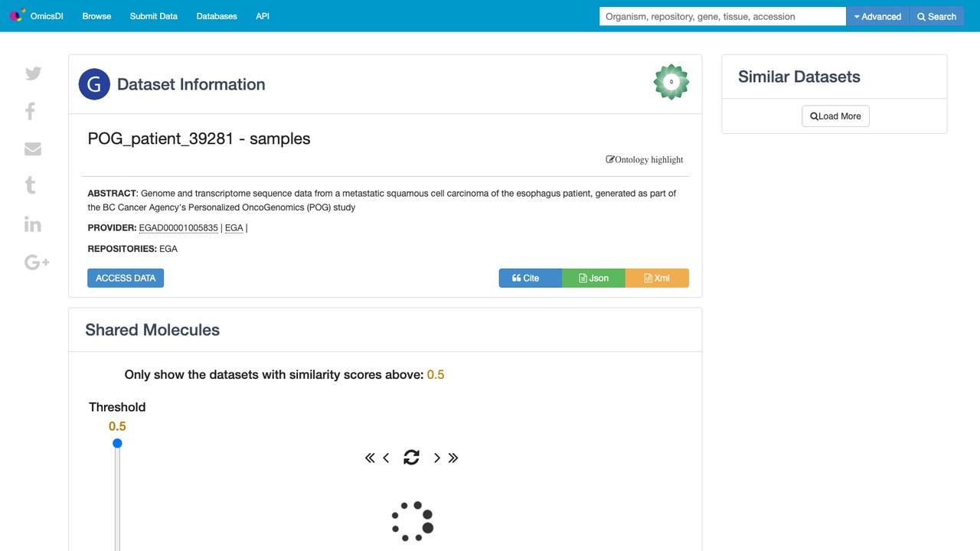
Task: Jump to last page with double-right chevron
Action: pos(453,458)
